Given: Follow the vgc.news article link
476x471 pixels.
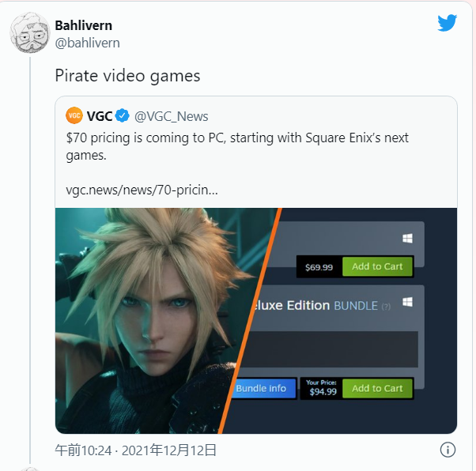Looking at the screenshot, I should click(x=142, y=190).
